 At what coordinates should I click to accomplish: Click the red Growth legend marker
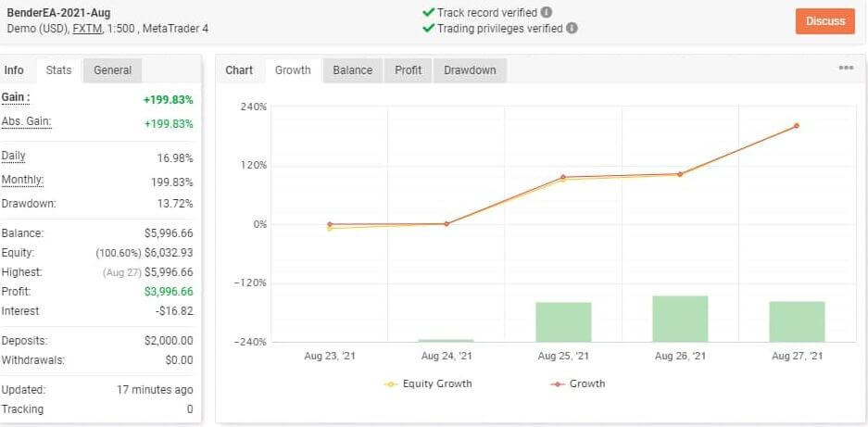[557, 383]
